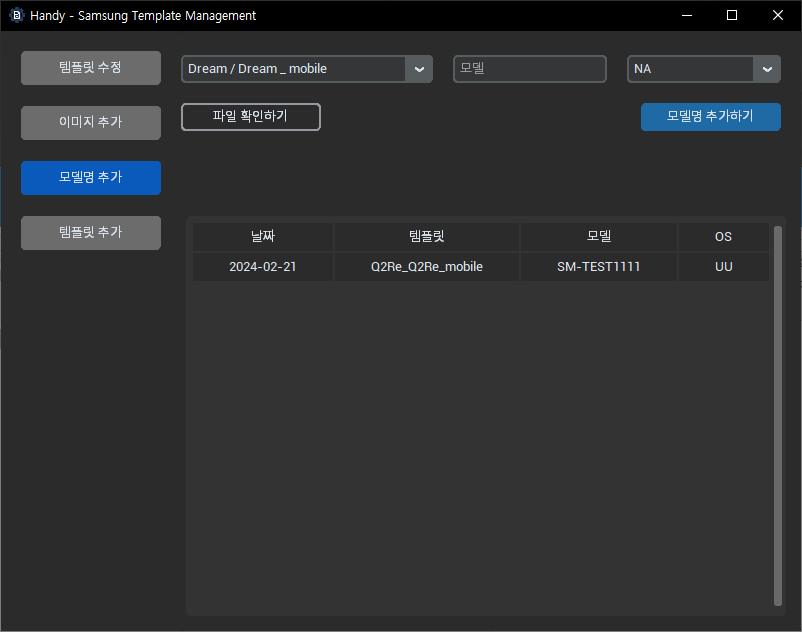This screenshot has width=802, height=632.
Task: Minimize the Handy window
Action: (687, 15)
